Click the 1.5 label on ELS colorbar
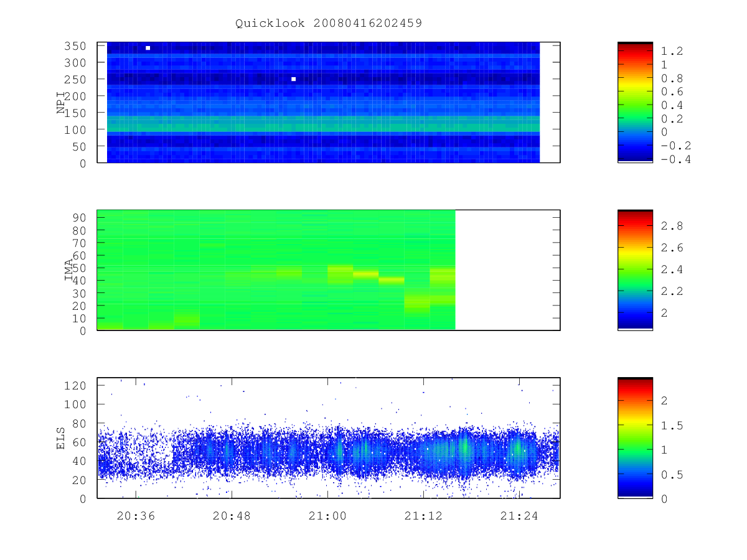 click(x=672, y=426)
